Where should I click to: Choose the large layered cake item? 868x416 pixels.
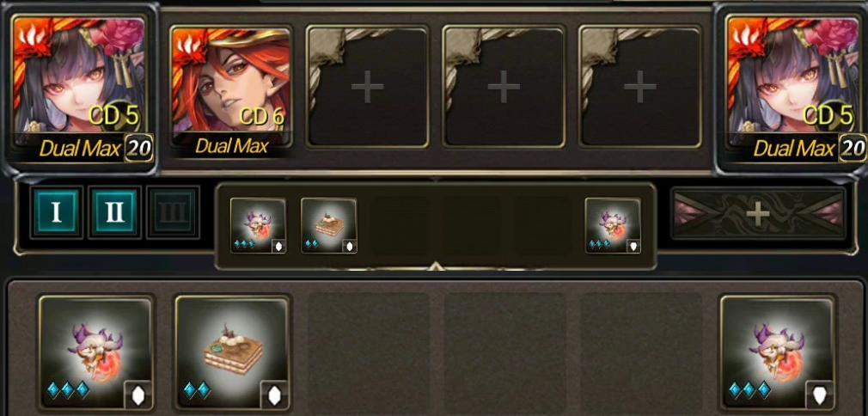(233, 352)
